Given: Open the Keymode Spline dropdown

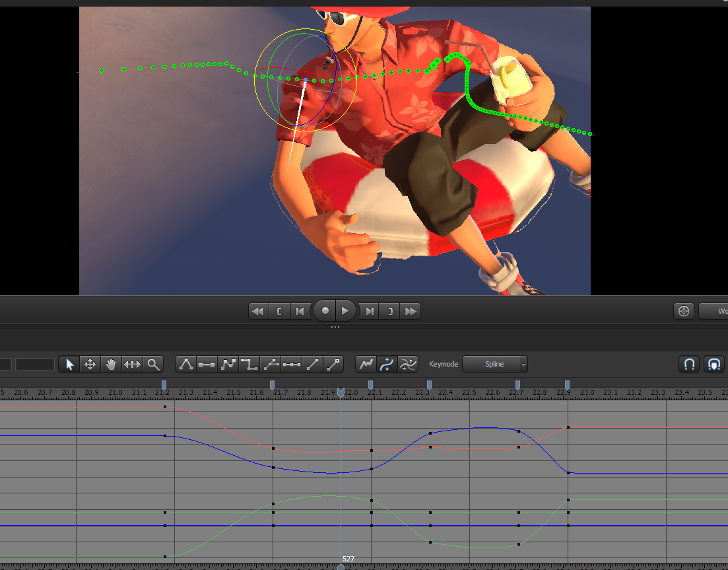Looking at the screenshot, I should coord(495,364).
